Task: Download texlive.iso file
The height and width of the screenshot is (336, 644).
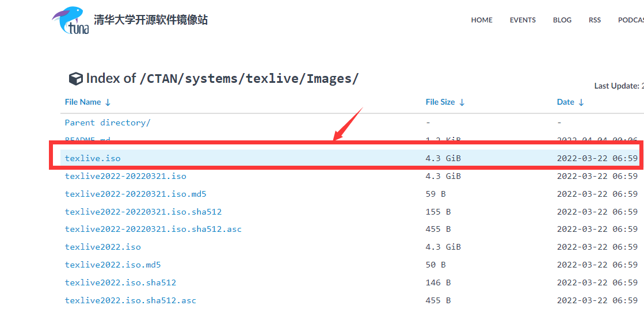Action: pos(93,158)
